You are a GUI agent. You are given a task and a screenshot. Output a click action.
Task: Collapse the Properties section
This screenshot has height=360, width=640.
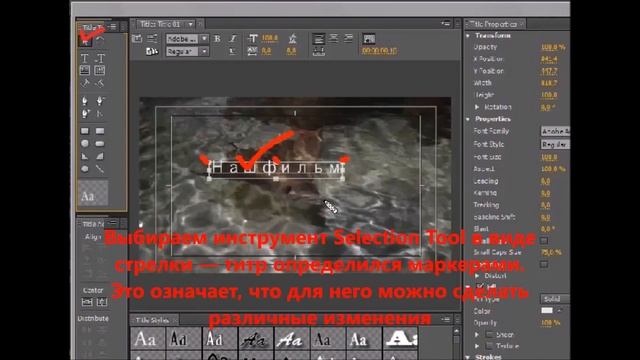coord(468,119)
